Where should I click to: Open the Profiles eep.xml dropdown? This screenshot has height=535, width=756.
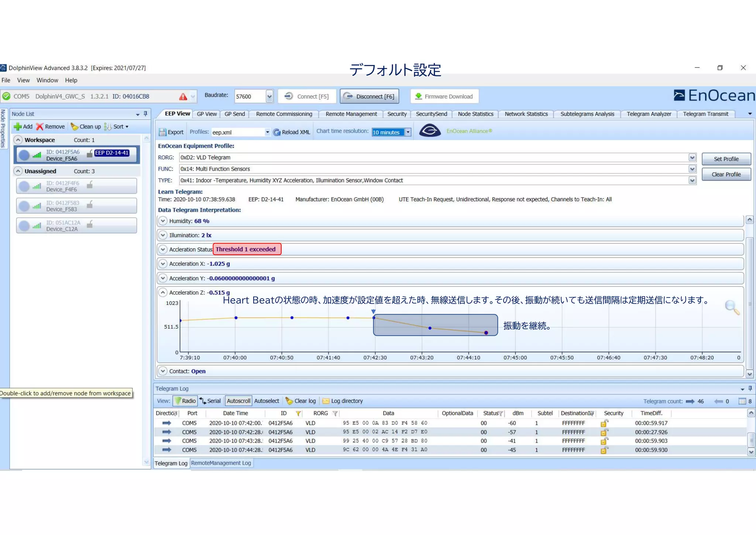267,132
